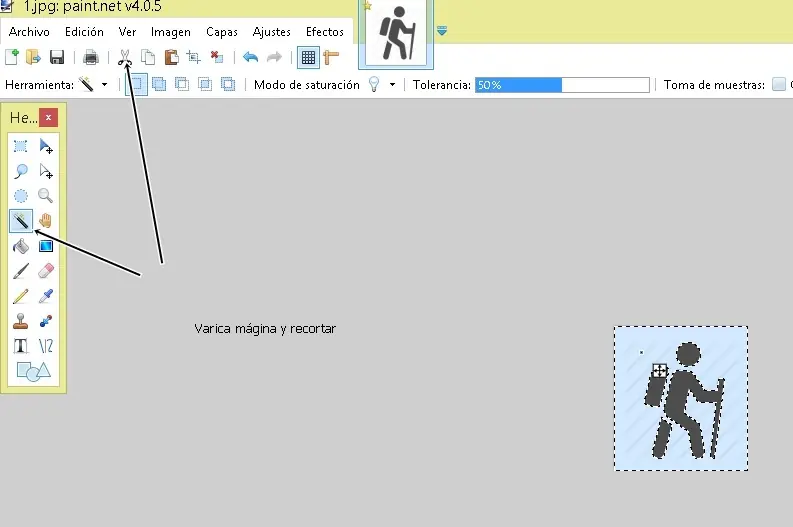Click the Paste clipboard icon
The width and height of the screenshot is (793, 527).
(x=171, y=57)
